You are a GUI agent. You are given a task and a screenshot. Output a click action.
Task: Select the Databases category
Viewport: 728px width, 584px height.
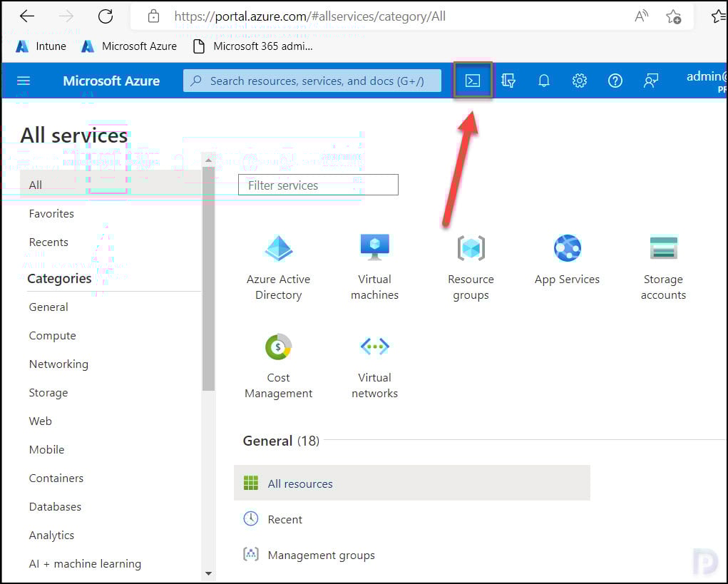pyautogui.click(x=55, y=506)
